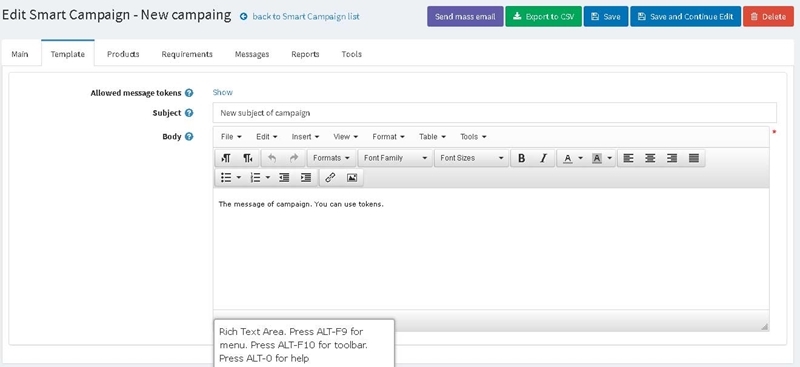Open the Font Family dropdown
The height and width of the screenshot is (367, 800).
[x=395, y=158]
